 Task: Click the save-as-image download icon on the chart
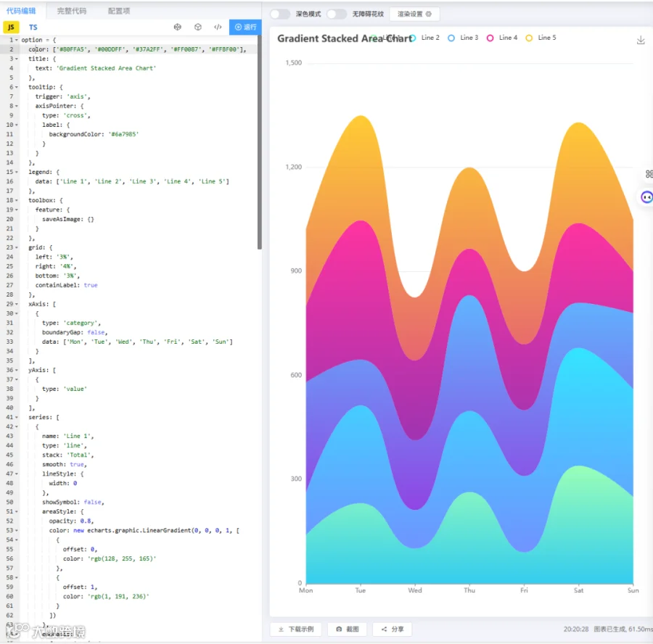coord(641,40)
